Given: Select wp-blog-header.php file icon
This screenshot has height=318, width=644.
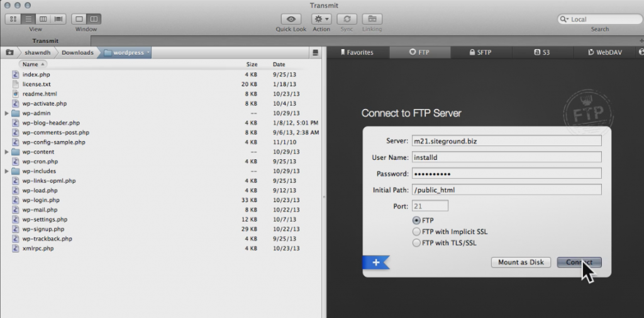Looking at the screenshot, I should pyautogui.click(x=16, y=123).
